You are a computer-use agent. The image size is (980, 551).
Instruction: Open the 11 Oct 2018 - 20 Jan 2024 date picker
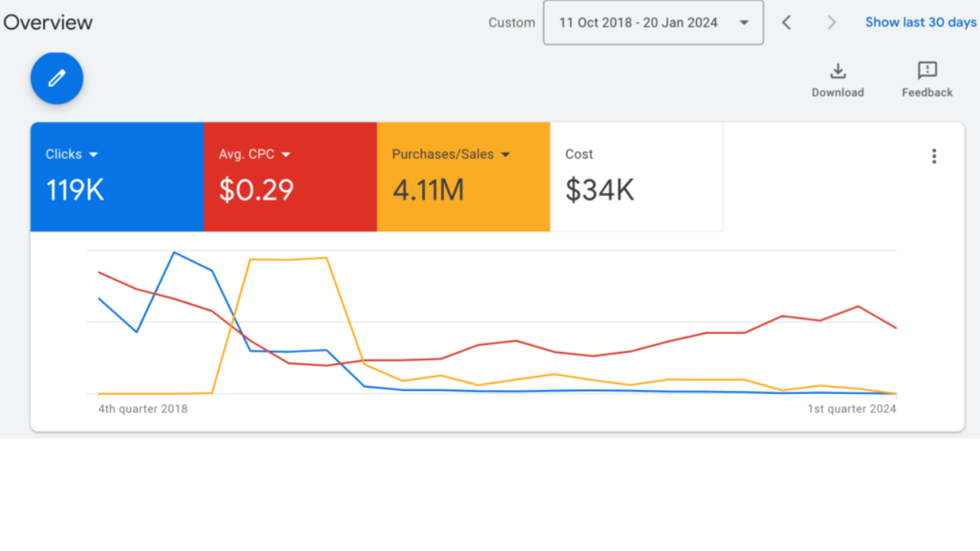pyautogui.click(x=653, y=23)
